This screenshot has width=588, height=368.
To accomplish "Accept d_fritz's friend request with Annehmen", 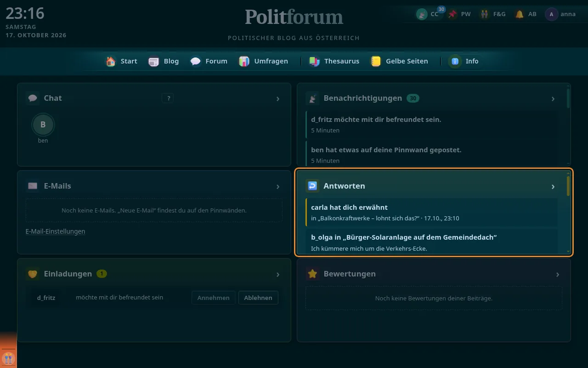I will [x=214, y=298].
